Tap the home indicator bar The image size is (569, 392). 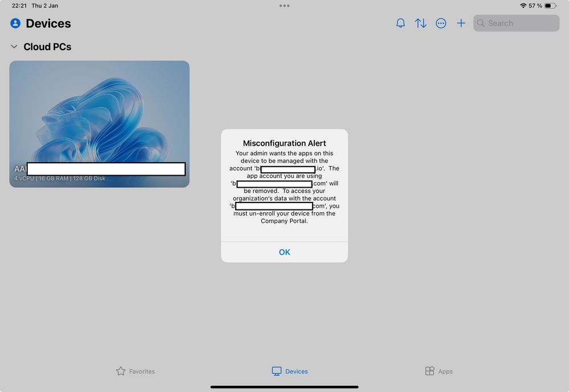pyautogui.click(x=285, y=387)
